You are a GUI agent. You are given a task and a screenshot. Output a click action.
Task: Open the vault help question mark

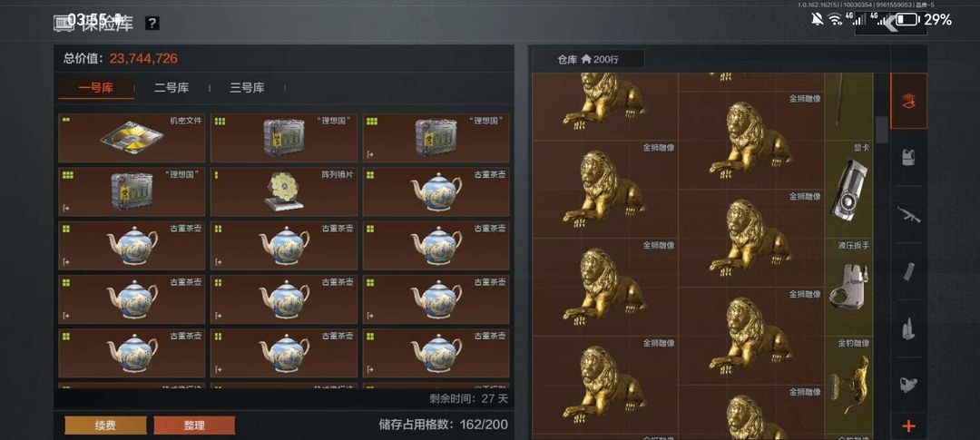tap(152, 24)
